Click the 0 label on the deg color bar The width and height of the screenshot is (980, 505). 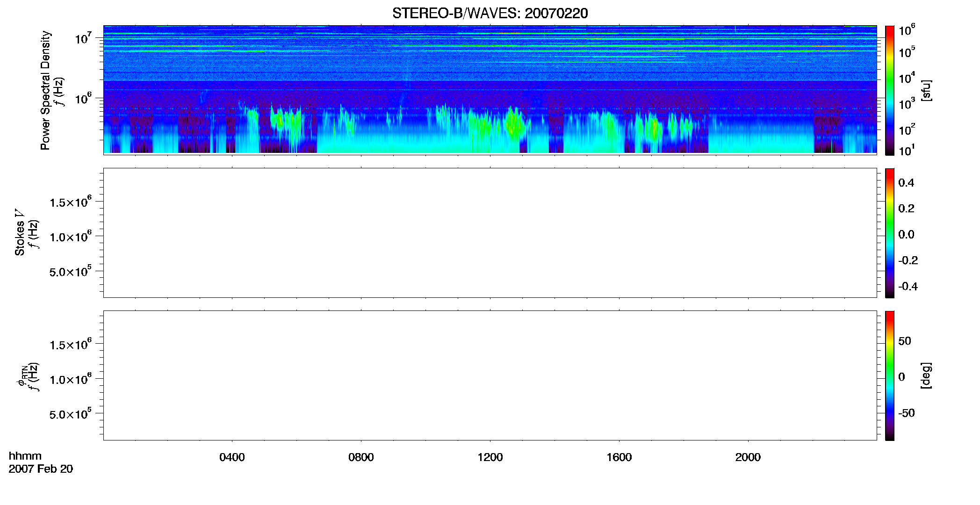tap(901, 377)
